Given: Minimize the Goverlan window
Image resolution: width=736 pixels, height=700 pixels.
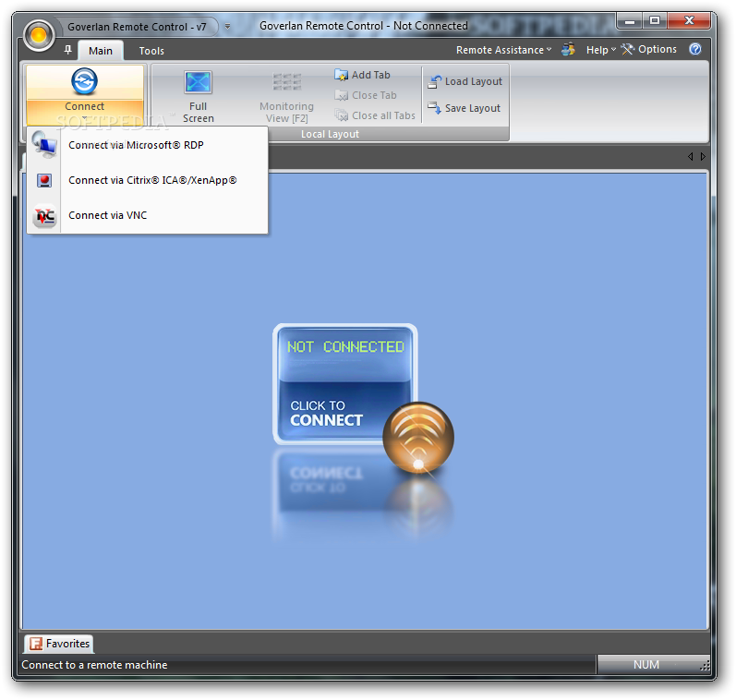Looking at the screenshot, I should 630,21.
